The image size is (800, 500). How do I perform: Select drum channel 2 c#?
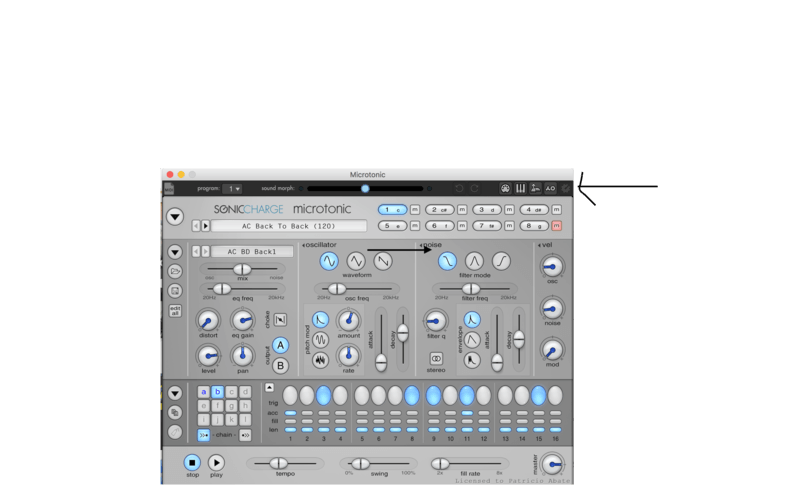coord(440,210)
